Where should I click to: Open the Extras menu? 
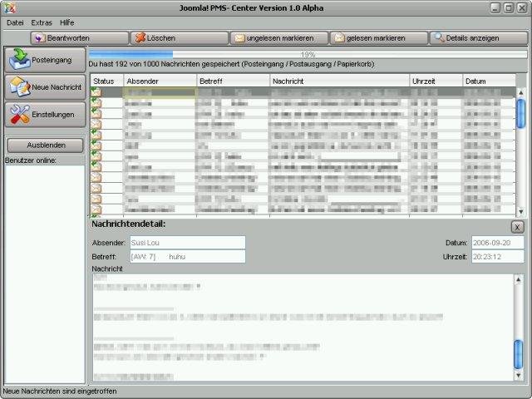[42, 22]
